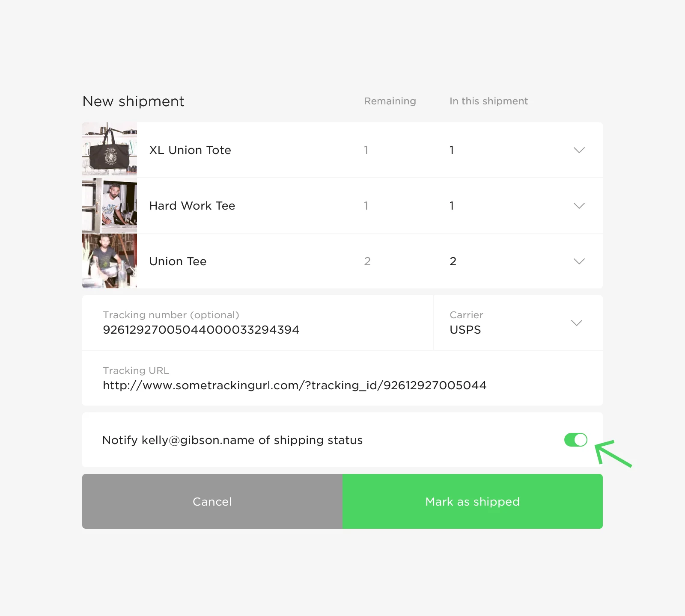Click Mark as shipped button
The image size is (685, 616).
coord(473,501)
